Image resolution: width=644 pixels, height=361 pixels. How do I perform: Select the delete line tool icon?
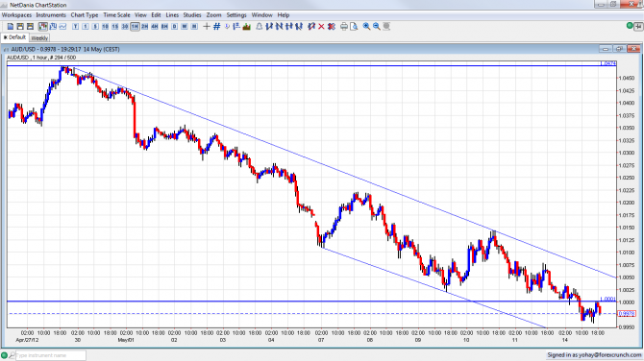click(311, 26)
